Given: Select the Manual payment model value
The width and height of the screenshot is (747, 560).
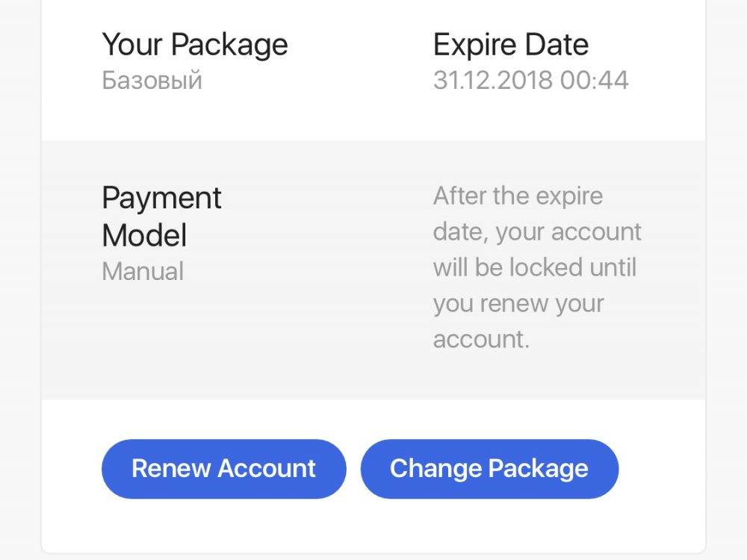Looking at the screenshot, I should coord(143,271).
